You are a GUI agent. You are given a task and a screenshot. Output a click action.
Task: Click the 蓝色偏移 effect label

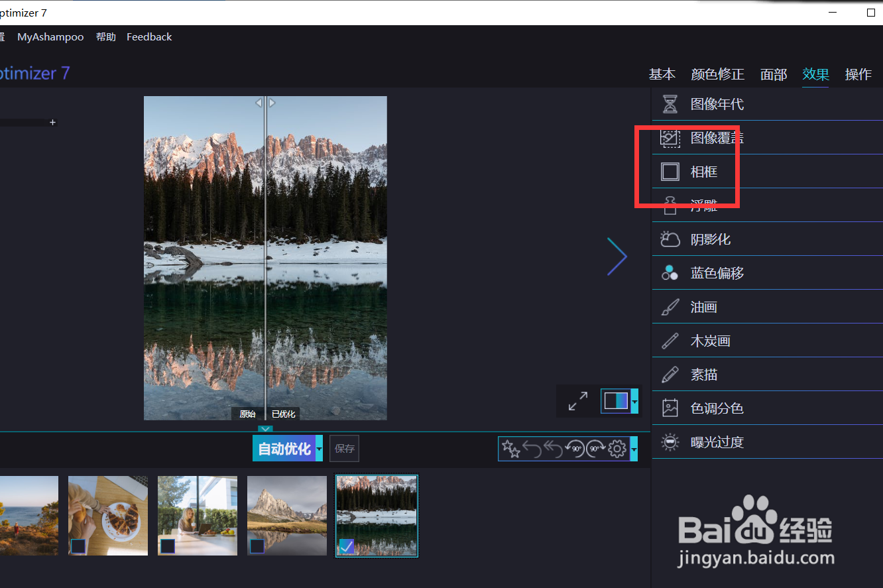tap(717, 273)
